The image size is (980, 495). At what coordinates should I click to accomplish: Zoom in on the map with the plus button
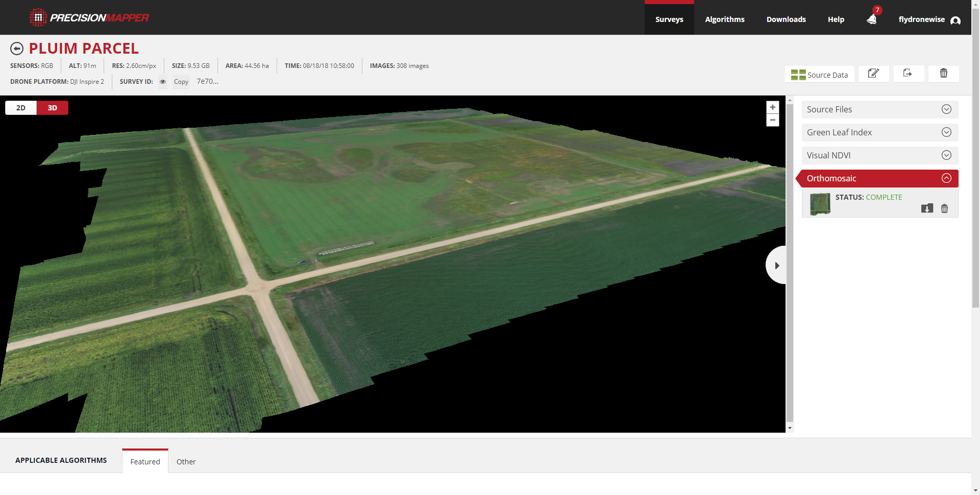click(773, 107)
